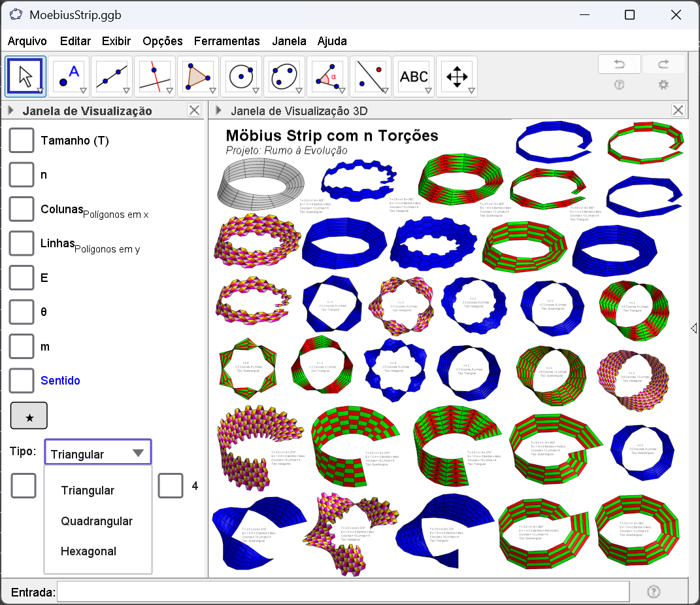Pick the Polygon tool
Viewport: 700px width, 605px height.
pyautogui.click(x=198, y=77)
